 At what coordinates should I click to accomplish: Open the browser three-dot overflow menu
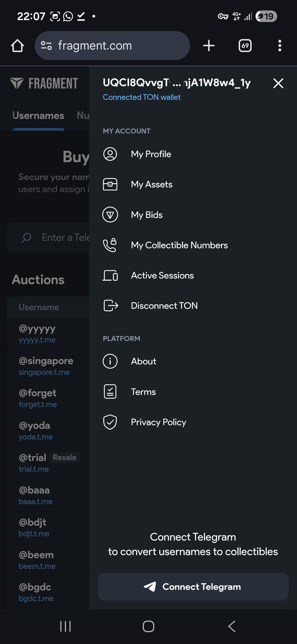(x=280, y=46)
